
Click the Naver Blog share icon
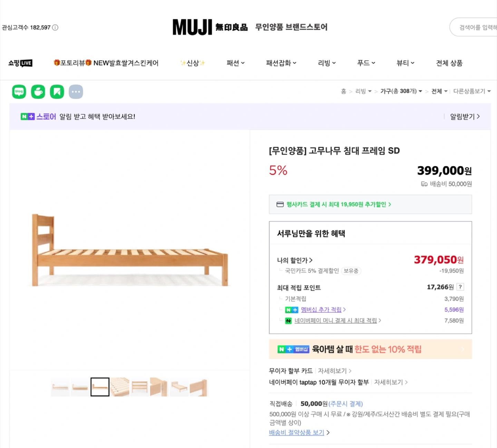click(19, 92)
